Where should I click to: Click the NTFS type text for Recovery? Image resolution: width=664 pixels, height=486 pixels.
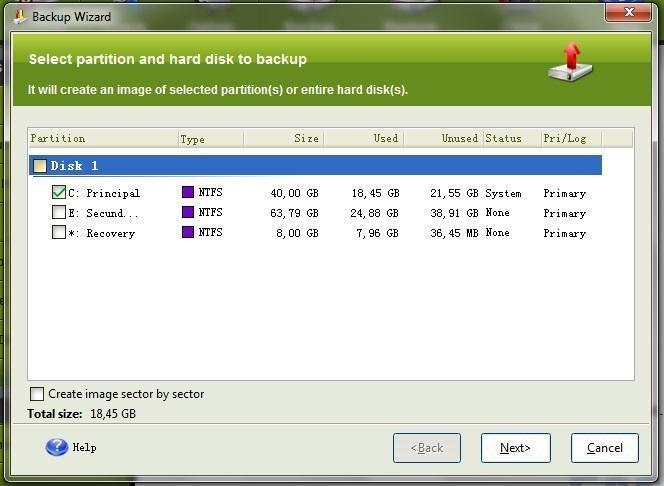click(210, 232)
